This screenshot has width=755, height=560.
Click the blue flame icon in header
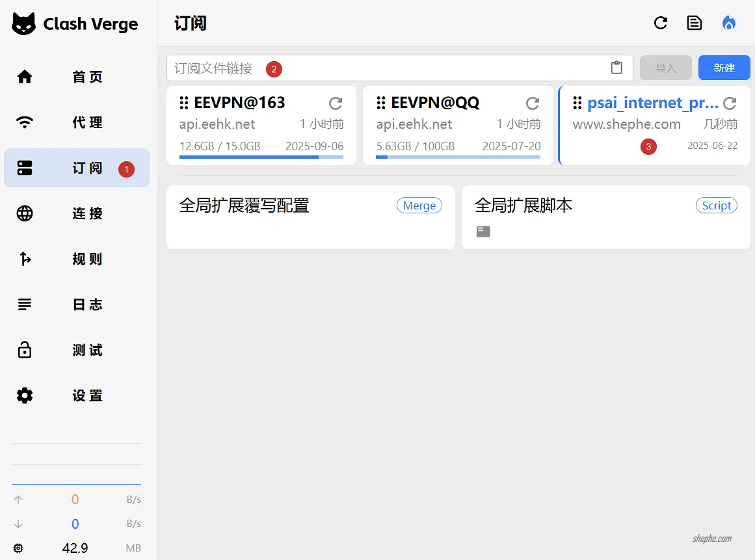coord(729,23)
